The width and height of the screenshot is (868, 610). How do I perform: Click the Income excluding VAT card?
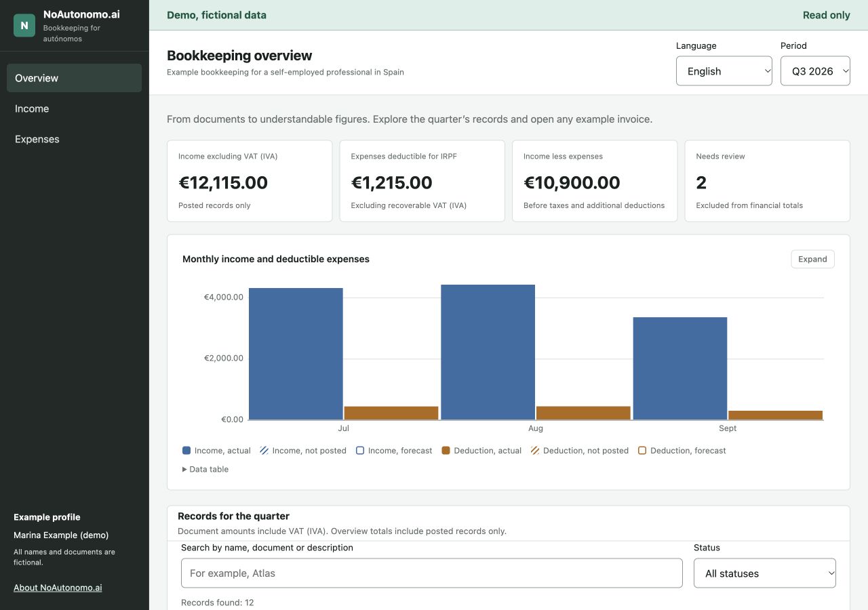250,181
